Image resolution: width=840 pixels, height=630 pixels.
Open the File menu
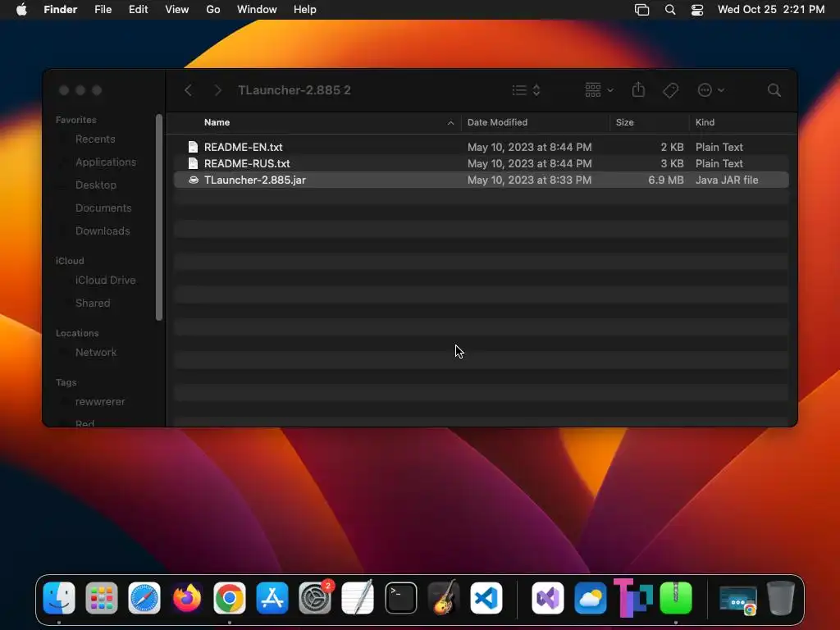pos(103,10)
